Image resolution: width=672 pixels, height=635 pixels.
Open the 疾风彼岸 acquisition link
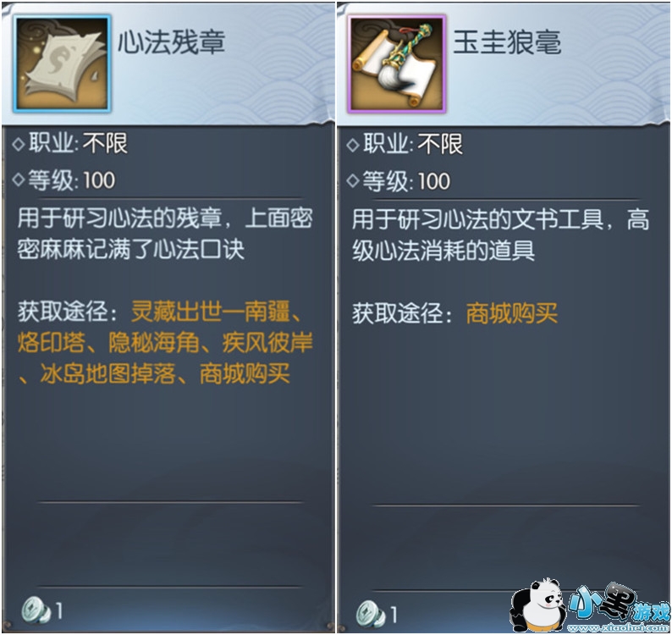point(267,343)
